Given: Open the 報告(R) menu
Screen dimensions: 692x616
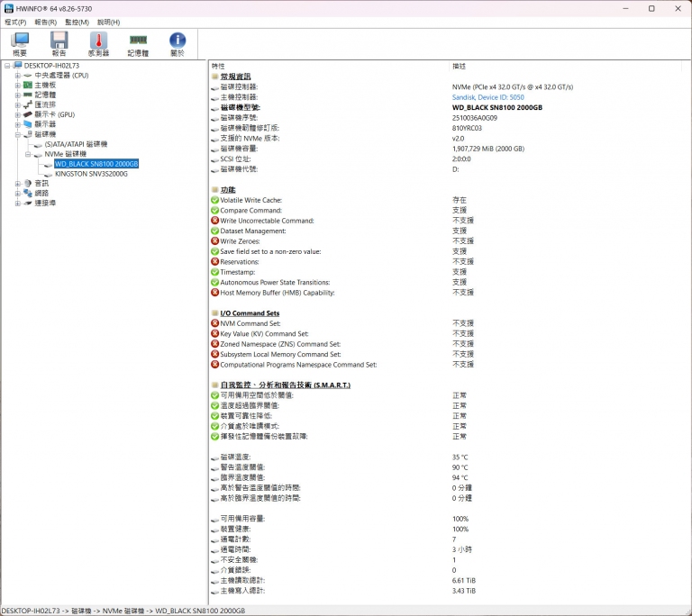Looking at the screenshot, I should 45,22.
